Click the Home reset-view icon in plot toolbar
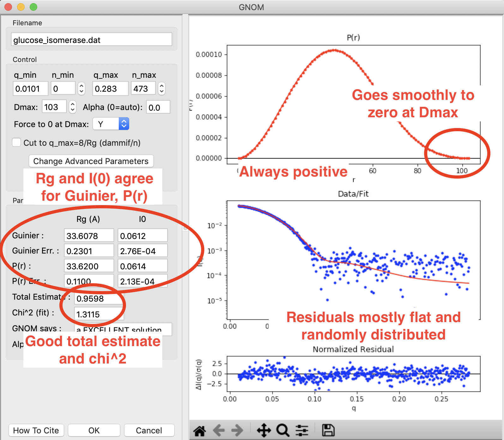504x440 pixels. click(200, 431)
